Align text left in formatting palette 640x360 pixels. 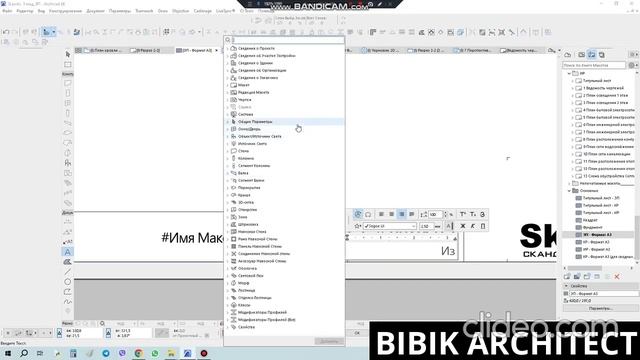pyautogui.click(x=381, y=214)
